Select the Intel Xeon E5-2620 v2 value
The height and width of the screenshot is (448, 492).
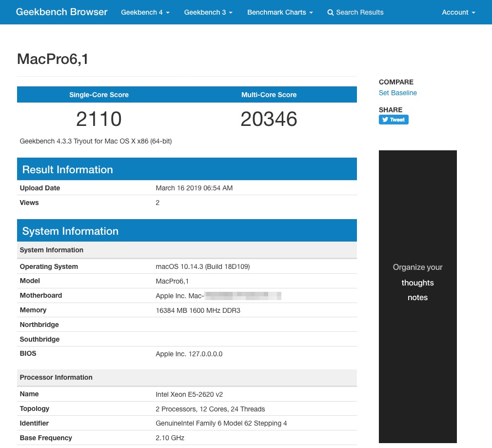click(x=189, y=395)
